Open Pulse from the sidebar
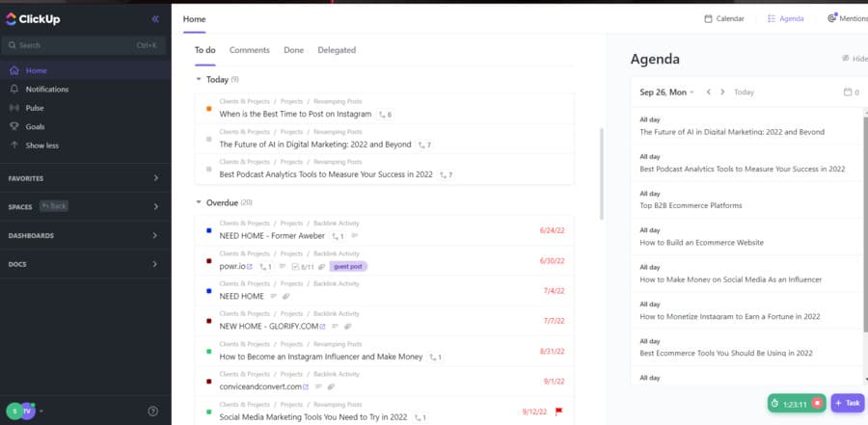The height and width of the screenshot is (425, 868). click(35, 108)
